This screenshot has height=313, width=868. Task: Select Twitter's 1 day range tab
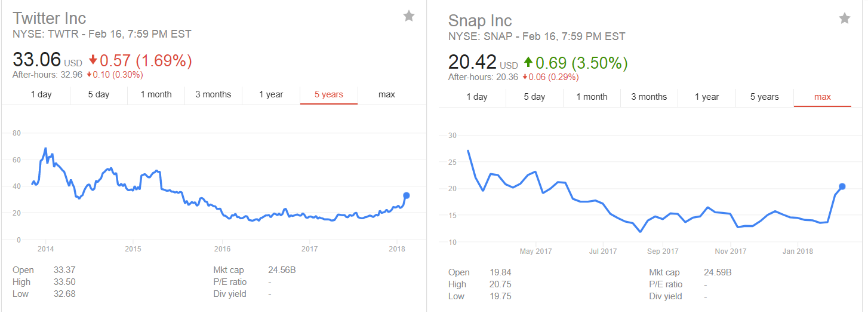41,94
